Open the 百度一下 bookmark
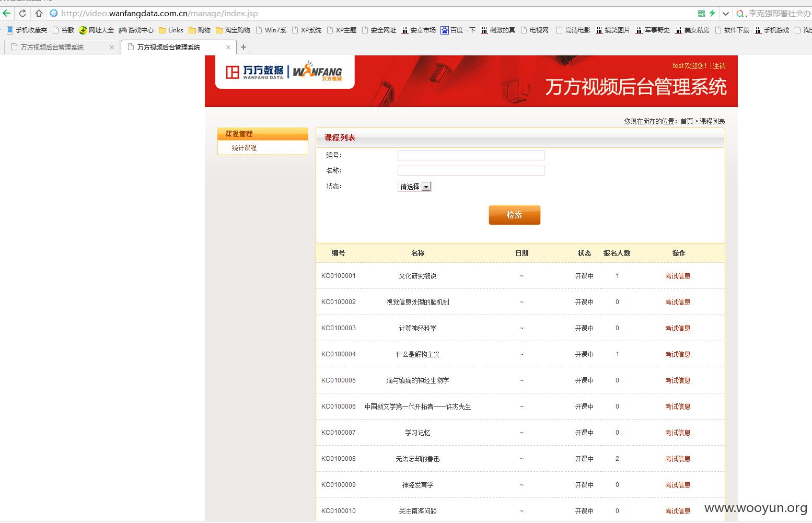Screen dimensions: 812x523 click(x=458, y=30)
